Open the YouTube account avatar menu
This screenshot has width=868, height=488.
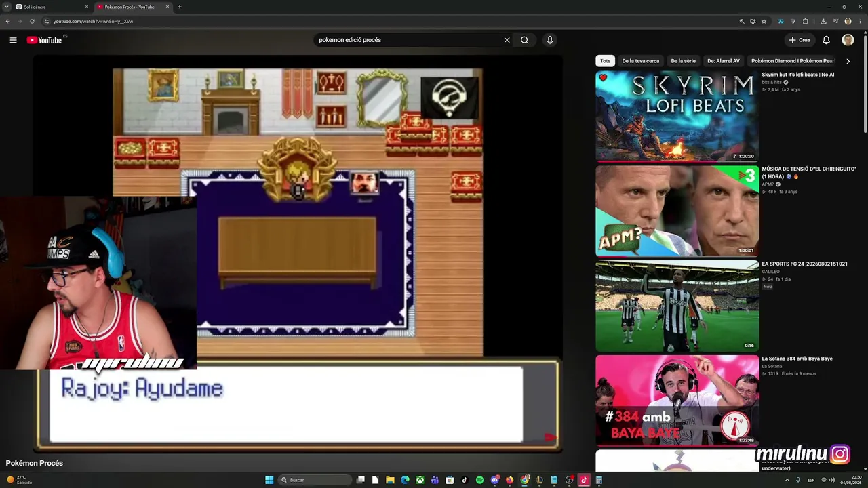point(848,40)
